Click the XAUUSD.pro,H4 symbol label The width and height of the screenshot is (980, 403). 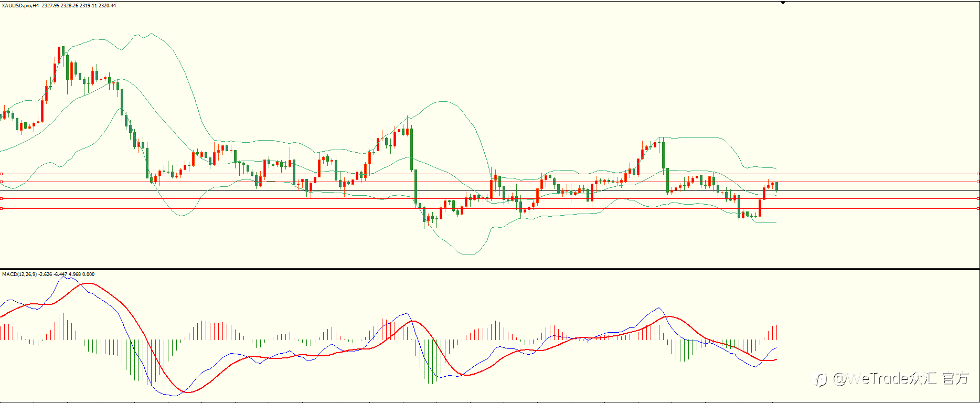coord(20,5)
